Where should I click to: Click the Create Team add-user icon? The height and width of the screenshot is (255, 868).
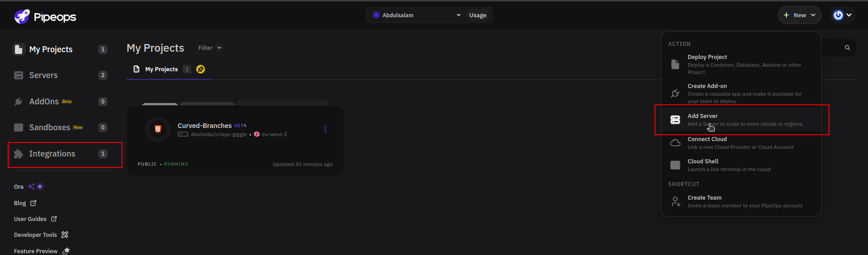676,201
